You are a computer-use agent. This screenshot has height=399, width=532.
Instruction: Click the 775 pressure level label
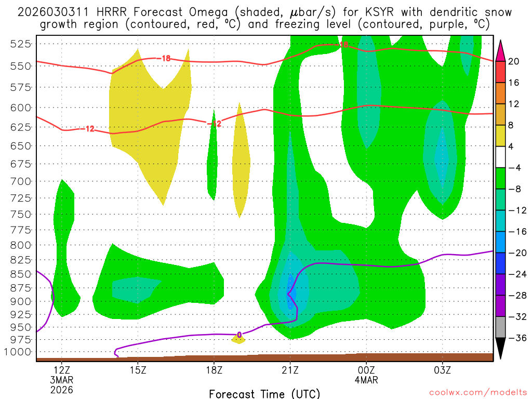pyautogui.click(x=21, y=230)
